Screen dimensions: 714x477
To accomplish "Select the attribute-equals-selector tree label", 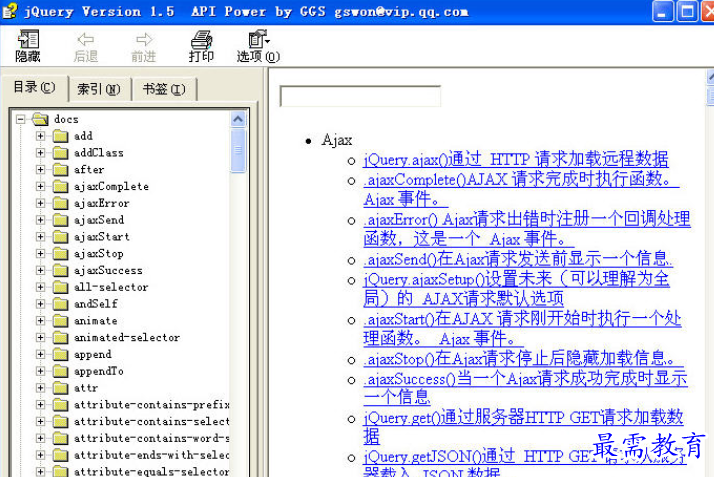I will coord(151,472).
